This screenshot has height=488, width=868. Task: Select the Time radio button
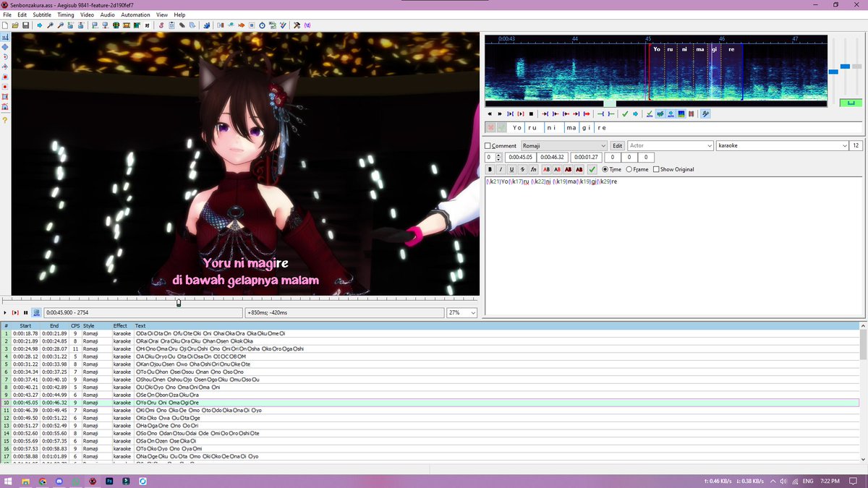tap(605, 169)
